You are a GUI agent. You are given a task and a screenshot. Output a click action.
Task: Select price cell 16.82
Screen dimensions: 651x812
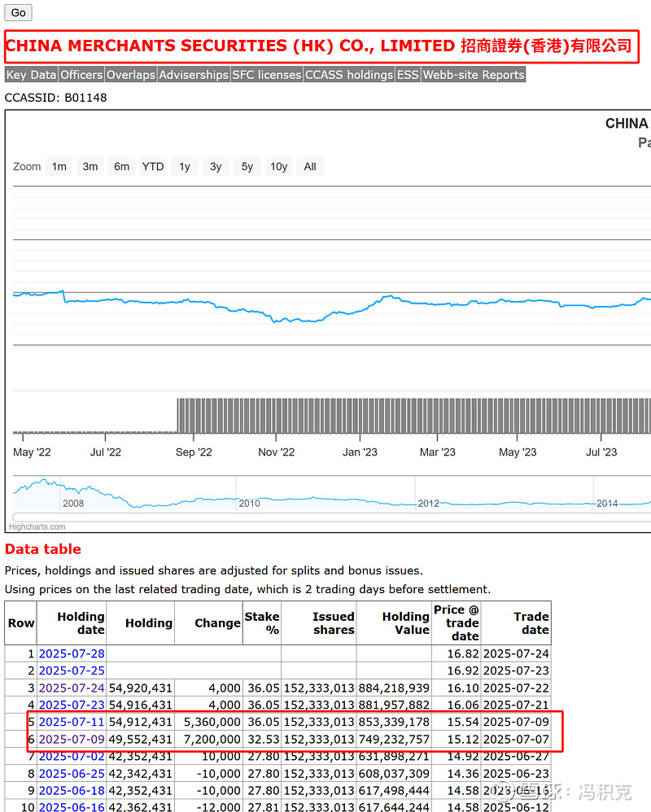[457, 653]
